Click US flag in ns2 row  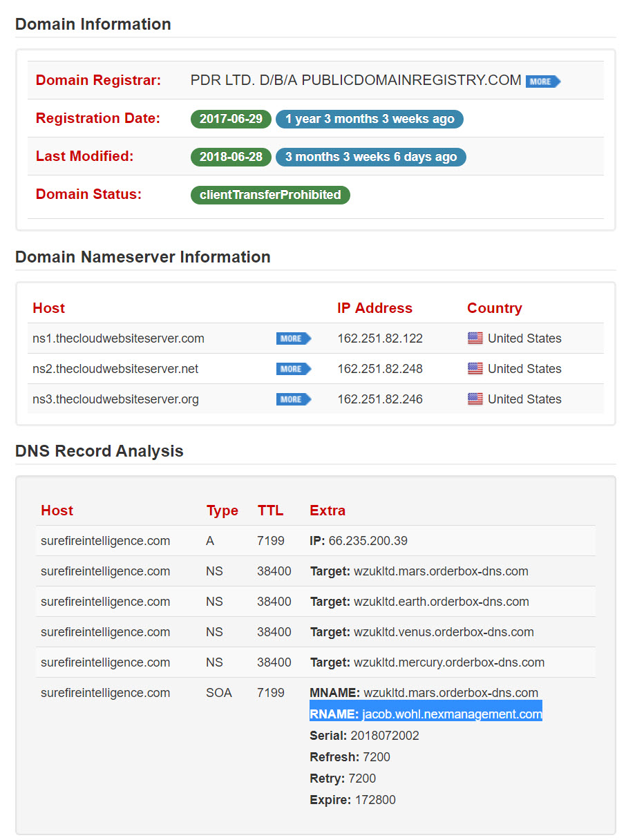(x=475, y=369)
